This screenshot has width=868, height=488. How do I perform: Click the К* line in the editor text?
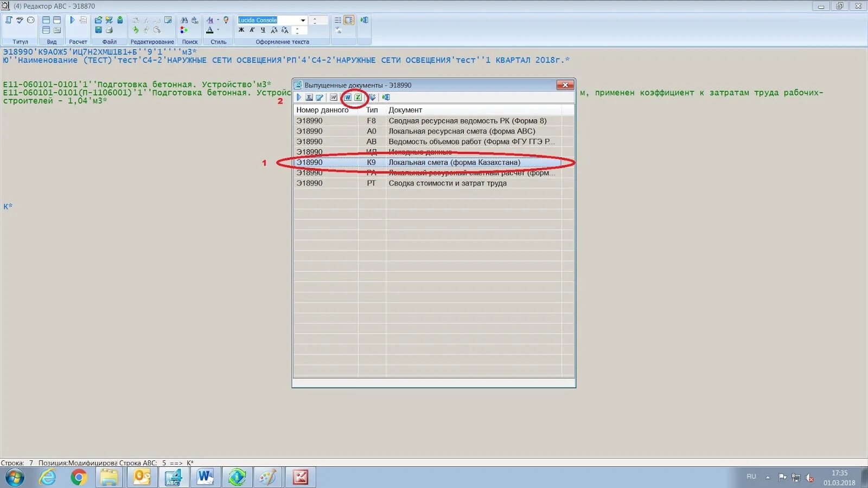coord(8,207)
